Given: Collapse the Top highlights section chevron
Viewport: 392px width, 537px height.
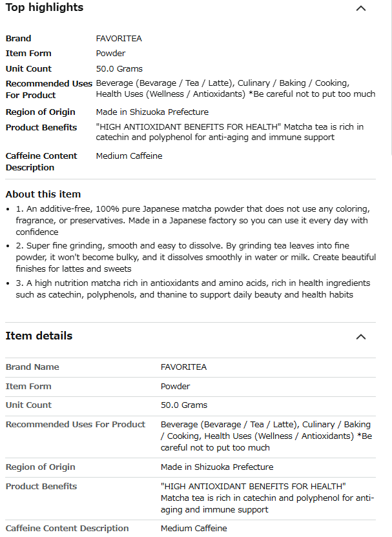Looking at the screenshot, I should coord(361,8).
